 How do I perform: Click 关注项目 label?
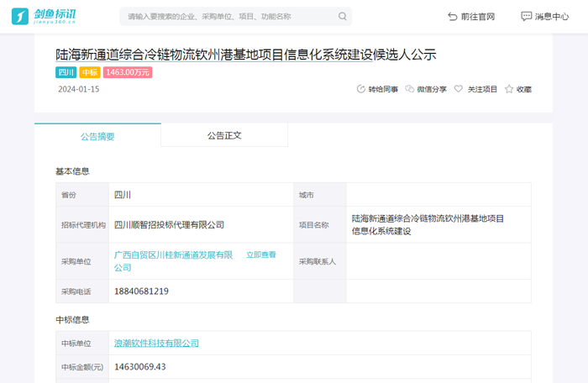[x=482, y=89]
